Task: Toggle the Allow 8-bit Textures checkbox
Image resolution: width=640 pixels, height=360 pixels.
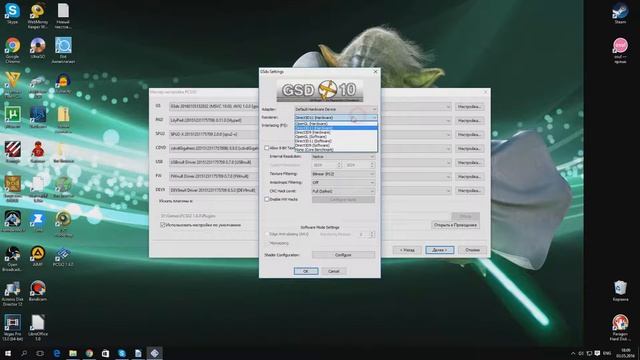Action: (267, 148)
